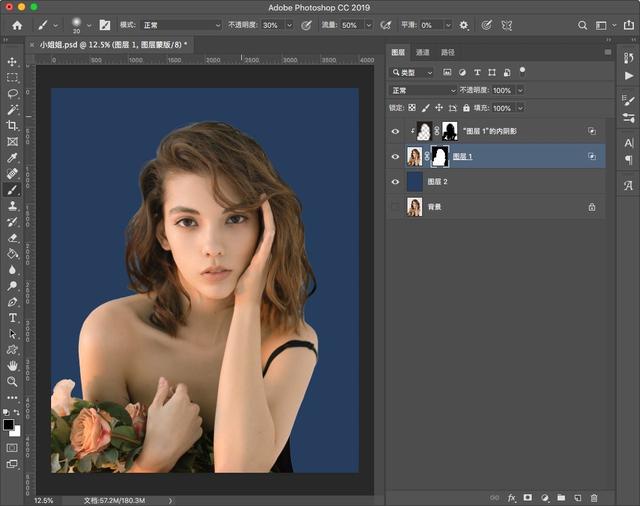Open layer filter 类型 dropdown
The height and width of the screenshot is (506, 640).
pos(412,73)
